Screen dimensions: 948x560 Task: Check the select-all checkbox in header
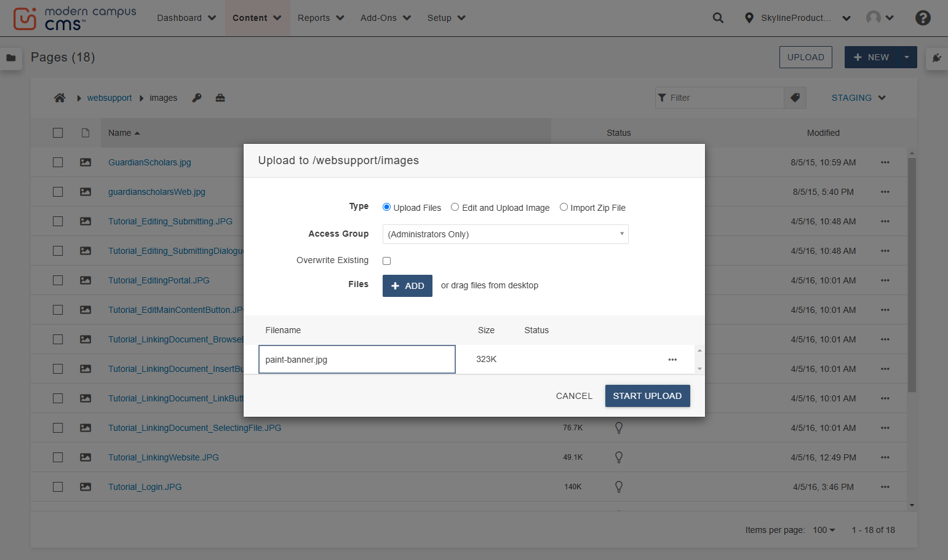[x=58, y=133]
